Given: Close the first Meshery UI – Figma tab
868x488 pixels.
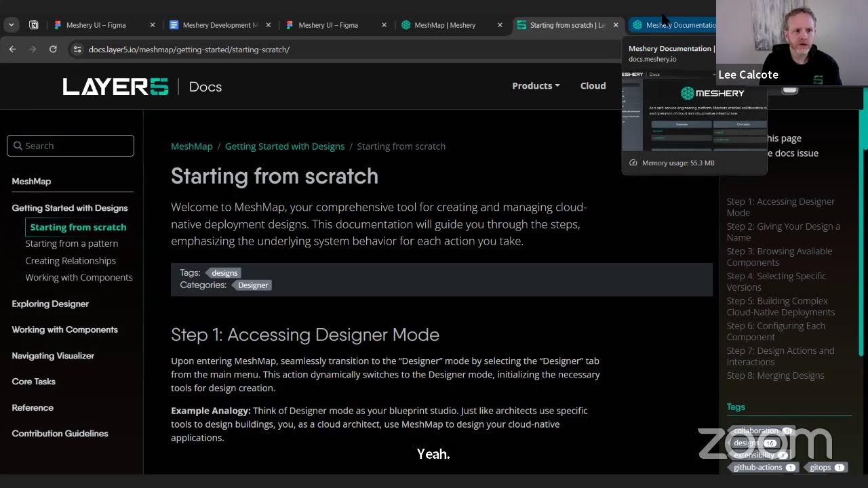Looking at the screenshot, I should 153,25.
